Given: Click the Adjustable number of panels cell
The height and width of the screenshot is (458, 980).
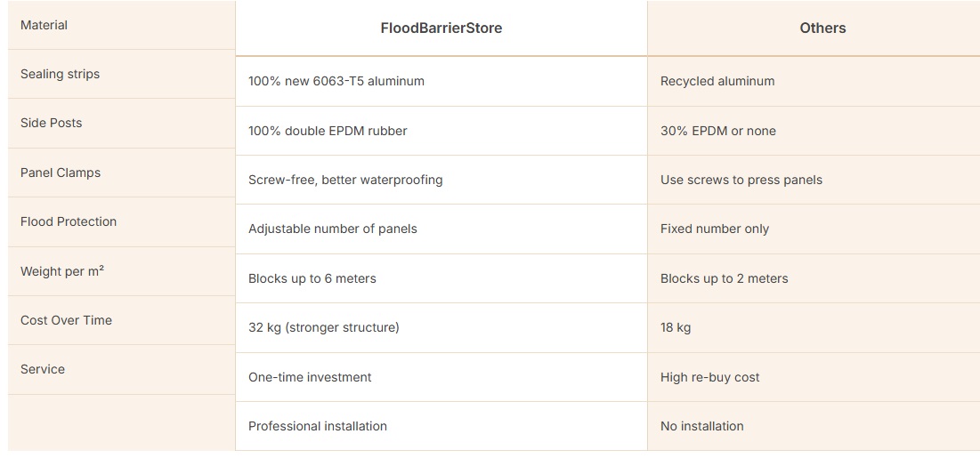Looking at the screenshot, I should pyautogui.click(x=333, y=229).
